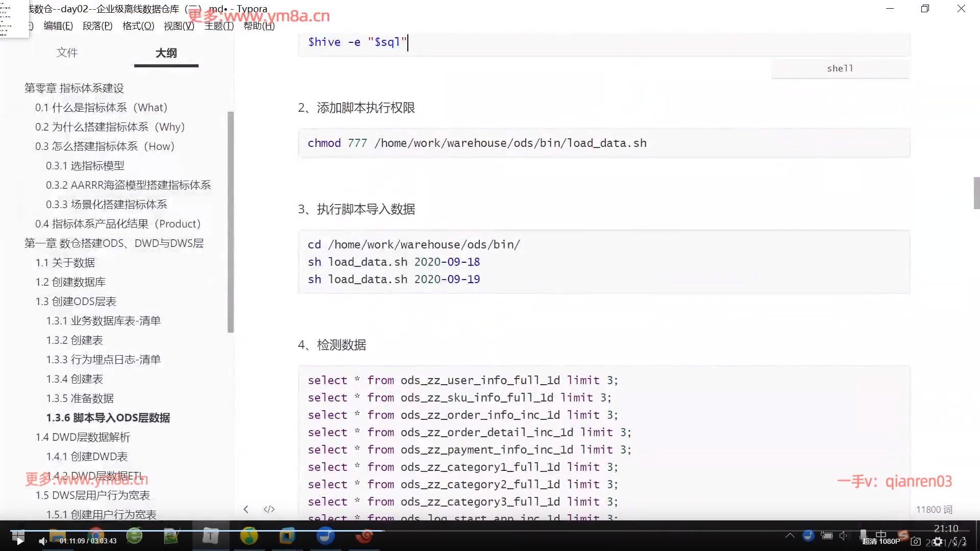Viewport: 980px width, 551px height.
Task: Jump to 1.4 DWD层数据解析 outline heading
Action: (x=83, y=437)
